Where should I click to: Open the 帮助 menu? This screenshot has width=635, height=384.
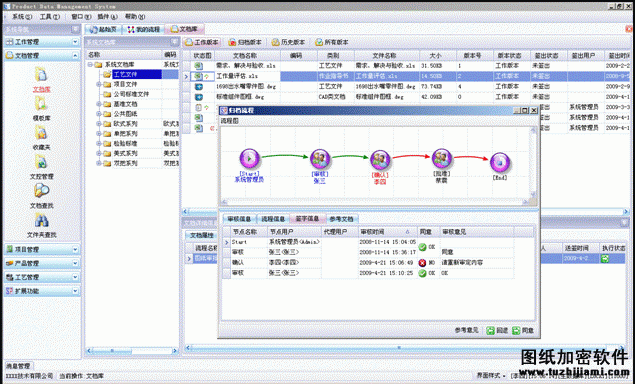click(x=135, y=17)
